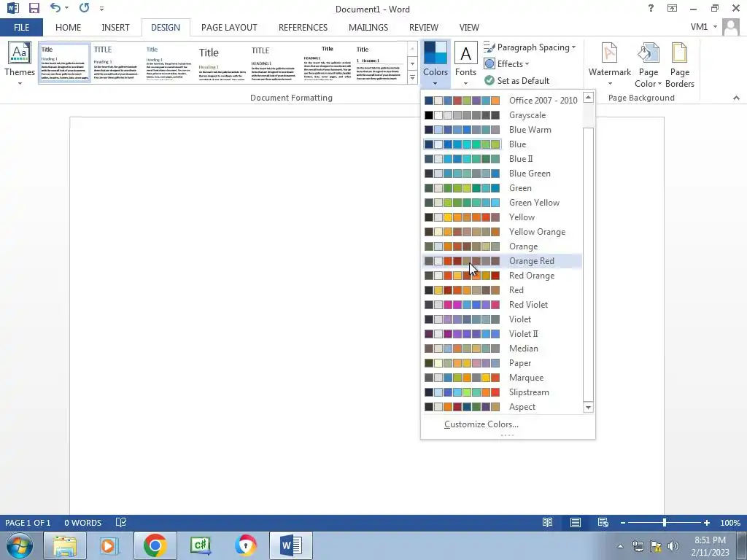Switch to the INSERT tab
747x560 pixels.
(115, 27)
